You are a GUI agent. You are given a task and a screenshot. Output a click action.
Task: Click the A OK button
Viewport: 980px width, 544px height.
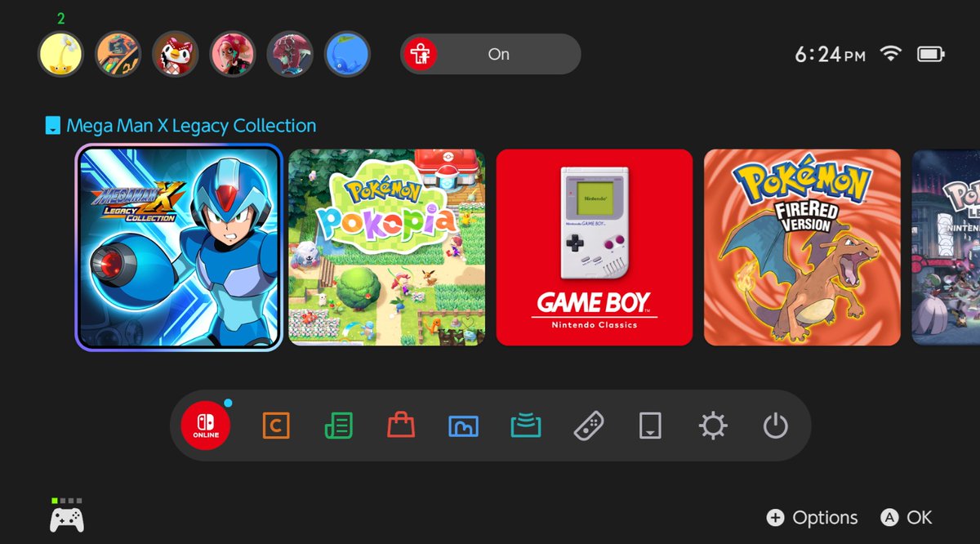pos(906,518)
